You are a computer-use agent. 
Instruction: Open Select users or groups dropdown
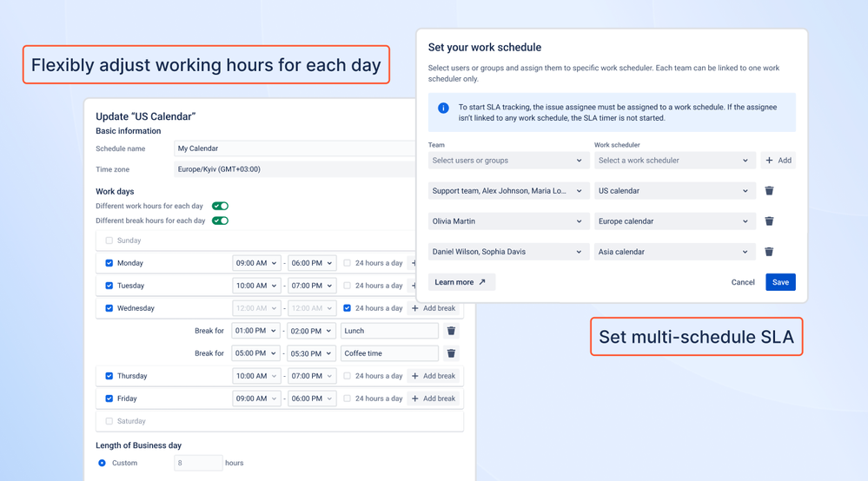pos(507,161)
